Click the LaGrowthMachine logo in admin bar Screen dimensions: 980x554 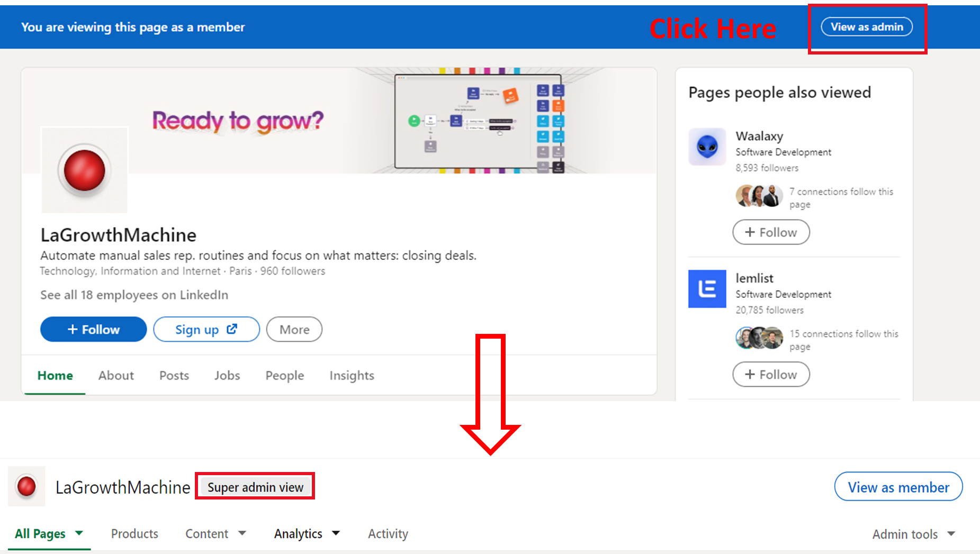coord(26,486)
